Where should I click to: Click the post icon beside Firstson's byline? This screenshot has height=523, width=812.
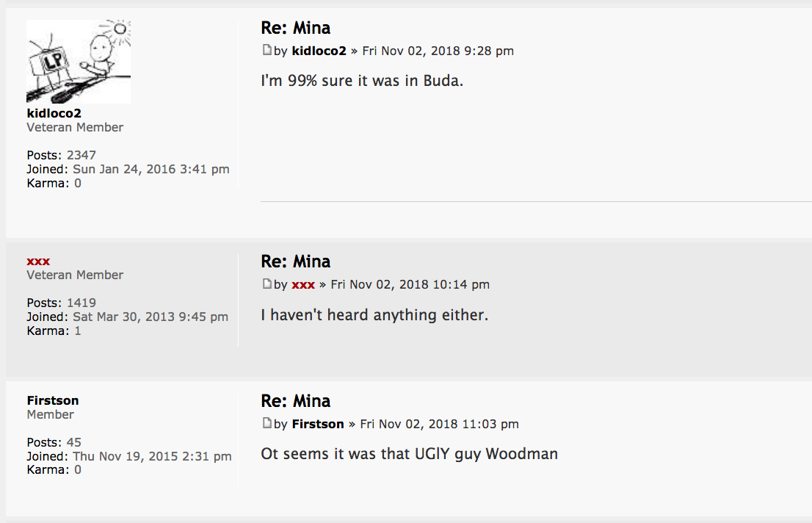tap(267, 424)
